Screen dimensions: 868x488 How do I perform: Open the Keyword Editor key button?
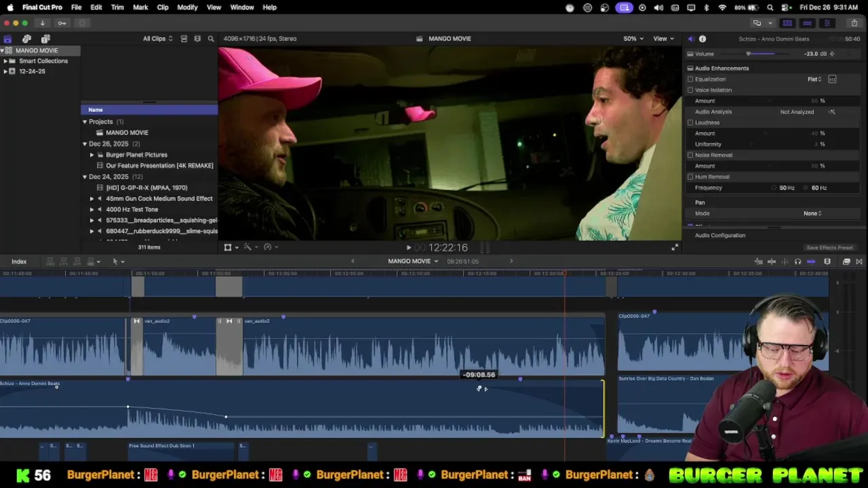click(62, 23)
